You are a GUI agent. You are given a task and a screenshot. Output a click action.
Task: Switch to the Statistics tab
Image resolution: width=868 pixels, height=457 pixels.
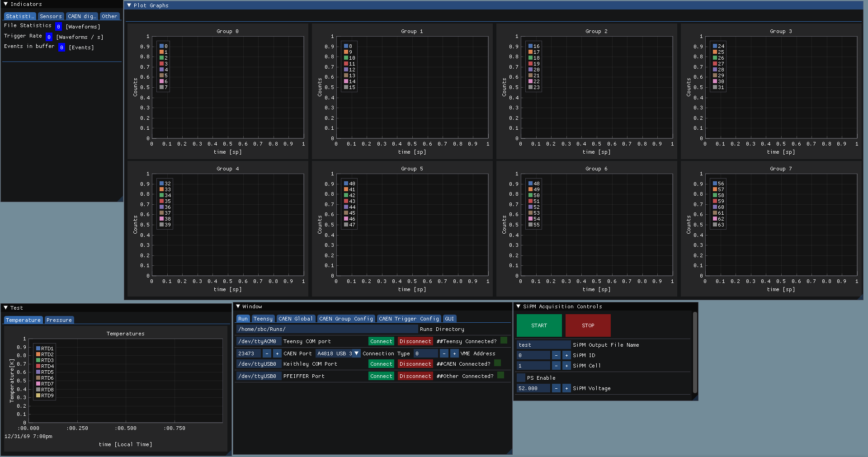point(20,16)
